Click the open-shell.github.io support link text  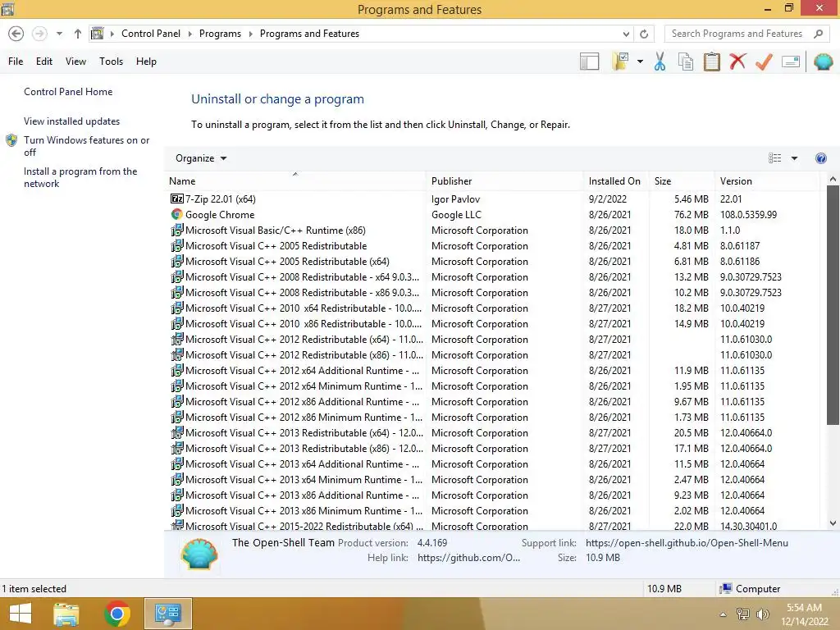[687, 543]
